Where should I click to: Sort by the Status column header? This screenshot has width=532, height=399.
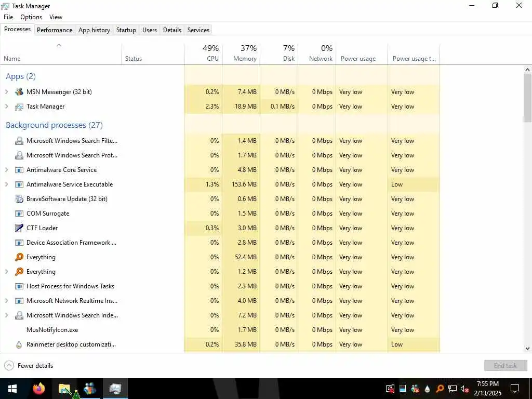pos(153,54)
